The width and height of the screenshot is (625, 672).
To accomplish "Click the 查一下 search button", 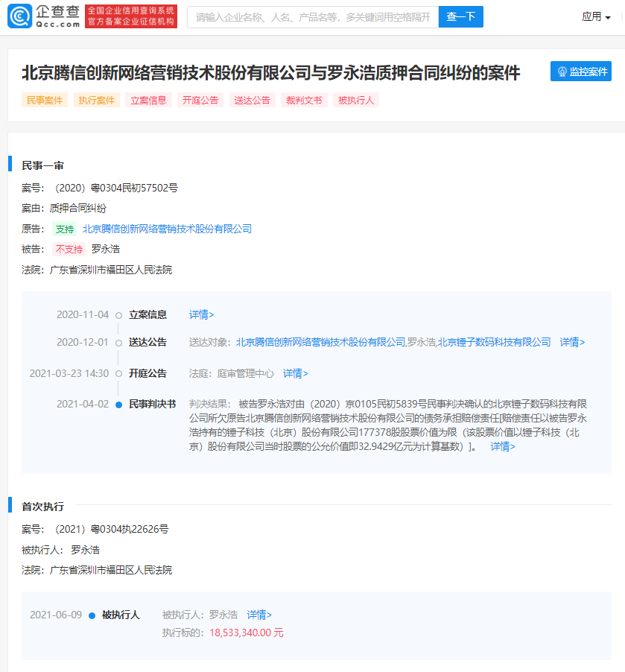I will [460, 16].
